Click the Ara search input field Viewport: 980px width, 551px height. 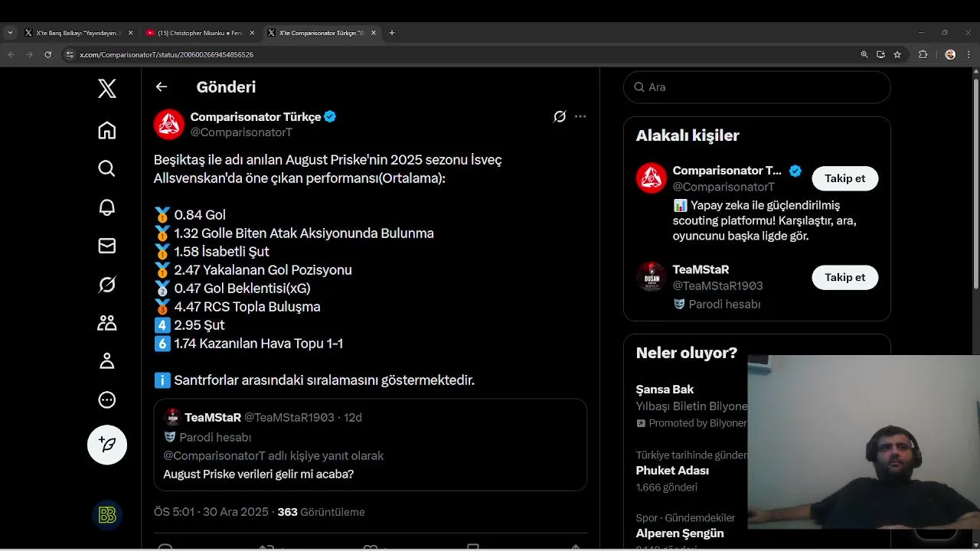tap(762, 87)
